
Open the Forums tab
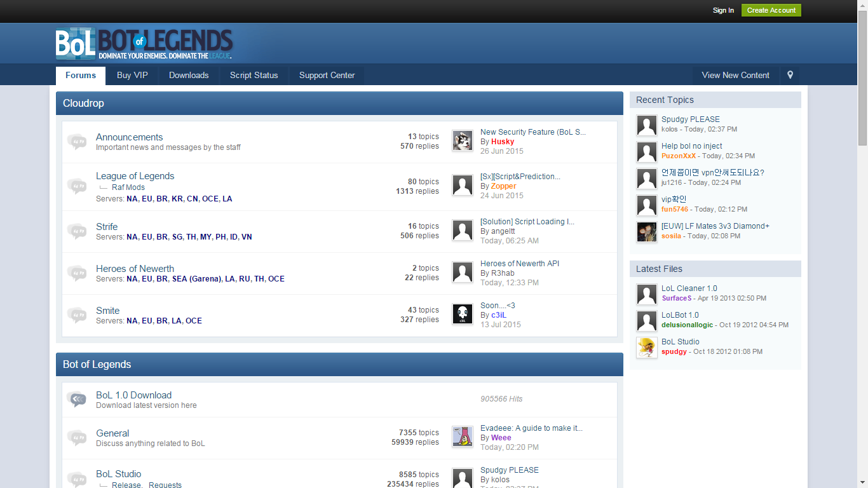coord(81,75)
